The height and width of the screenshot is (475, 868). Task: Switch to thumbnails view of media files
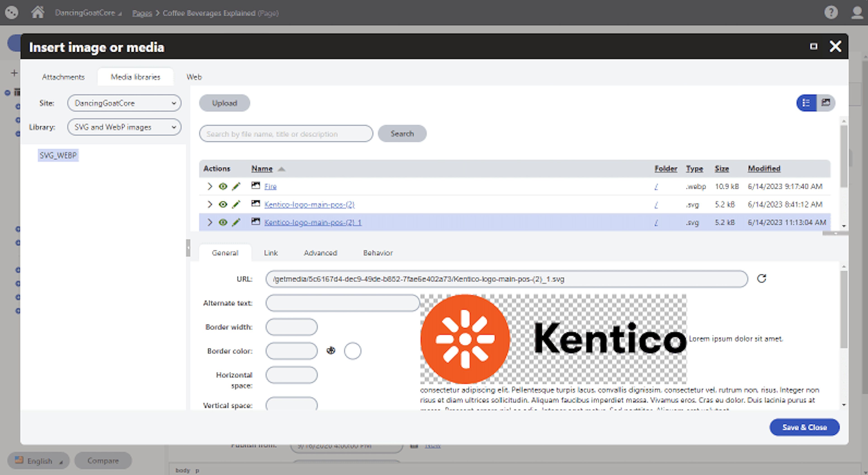point(826,103)
